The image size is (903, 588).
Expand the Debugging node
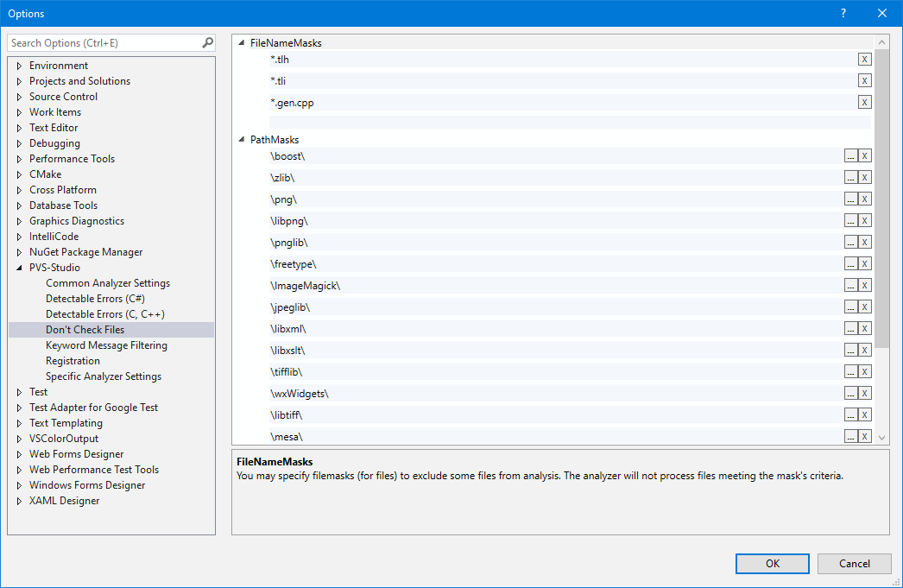coord(20,143)
